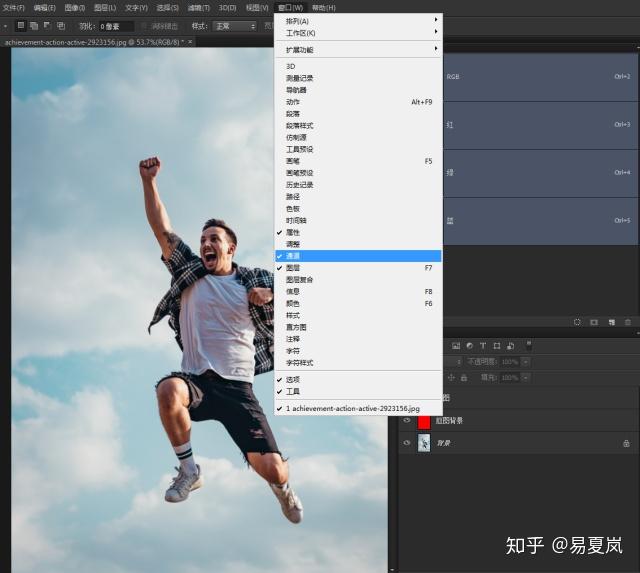This screenshot has width=640, height=573.
Task: Choose 历史记录 from Window menu
Action: (358, 185)
